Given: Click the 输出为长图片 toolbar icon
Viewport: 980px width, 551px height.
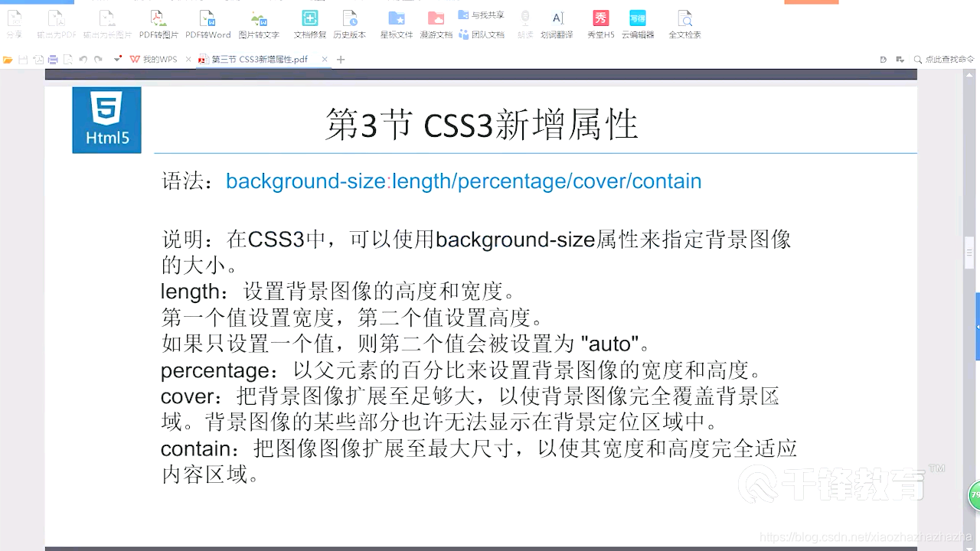Looking at the screenshot, I should [x=107, y=24].
